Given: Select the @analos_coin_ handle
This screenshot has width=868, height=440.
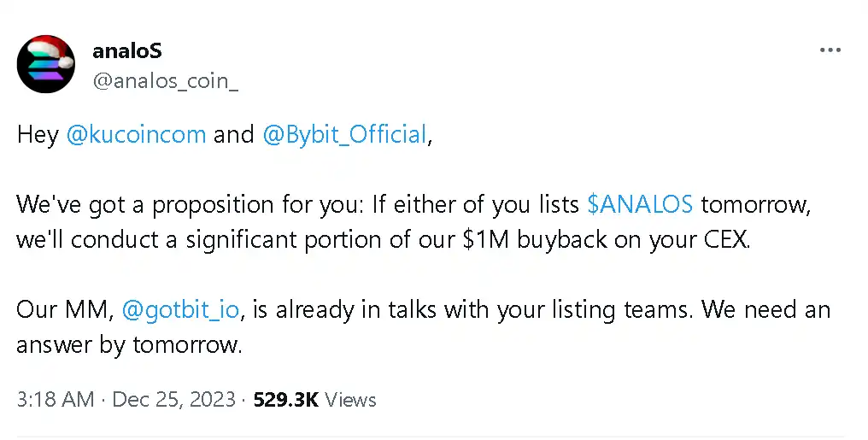Looking at the screenshot, I should click(166, 82).
